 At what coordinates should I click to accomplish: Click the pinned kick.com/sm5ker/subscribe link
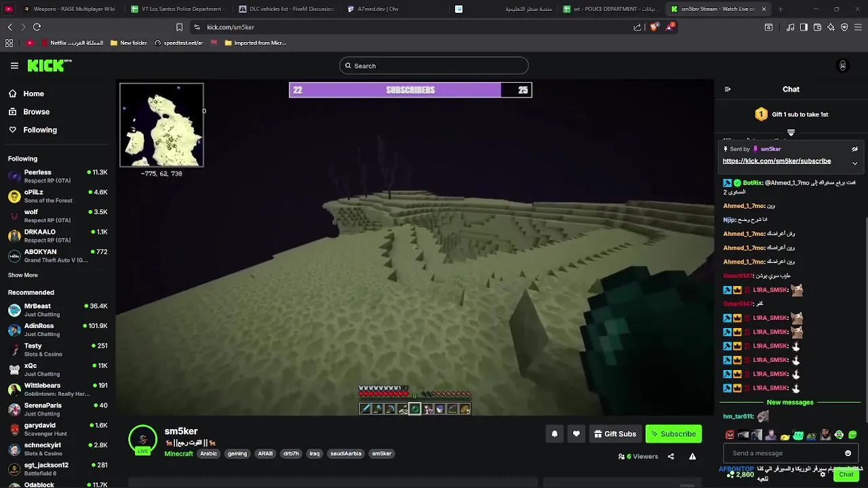pos(776,161)
